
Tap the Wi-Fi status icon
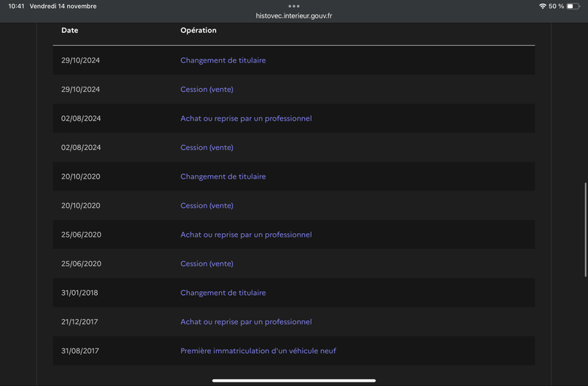542,6
